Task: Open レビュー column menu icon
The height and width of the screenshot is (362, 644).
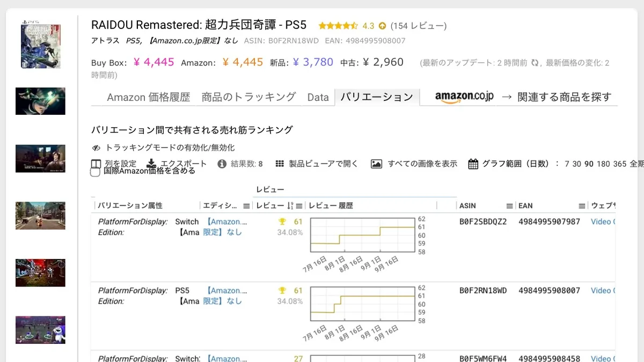Action: pos(299,206)
